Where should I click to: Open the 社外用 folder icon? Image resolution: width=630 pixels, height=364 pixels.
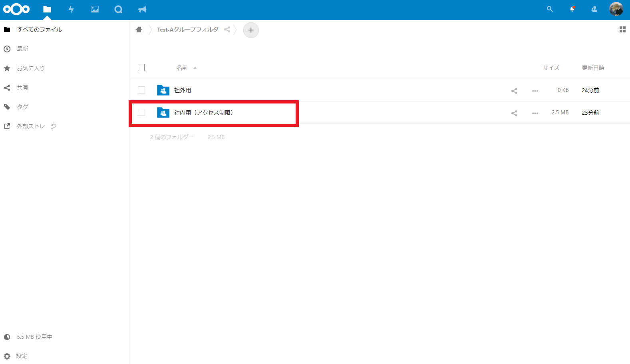[x=163, y=90]
